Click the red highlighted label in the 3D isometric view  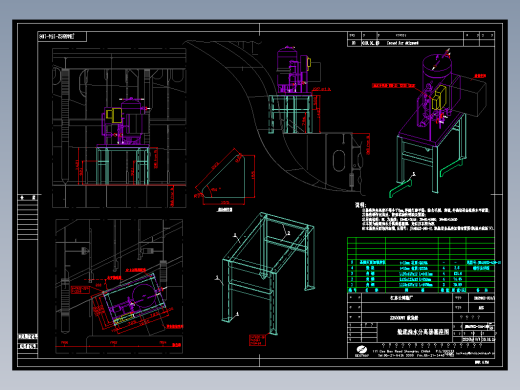(x=393, y=86)
